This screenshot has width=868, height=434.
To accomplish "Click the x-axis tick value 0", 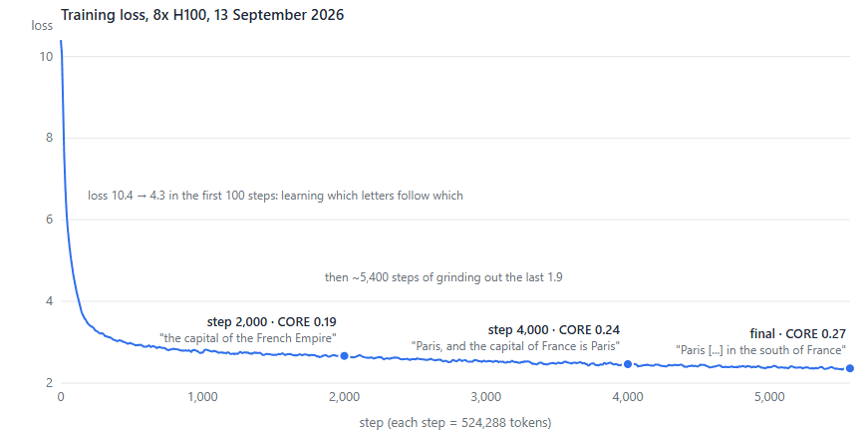I will [x=61, y=397].
